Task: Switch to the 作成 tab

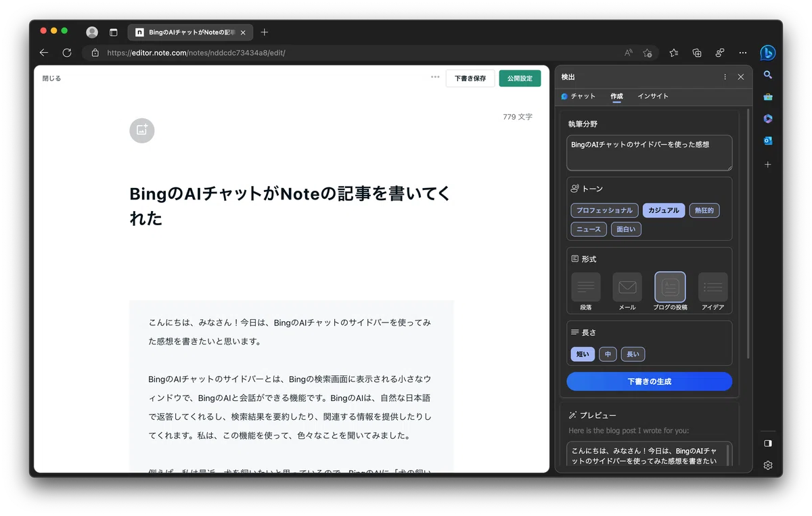Action: (x=616, y=96)
